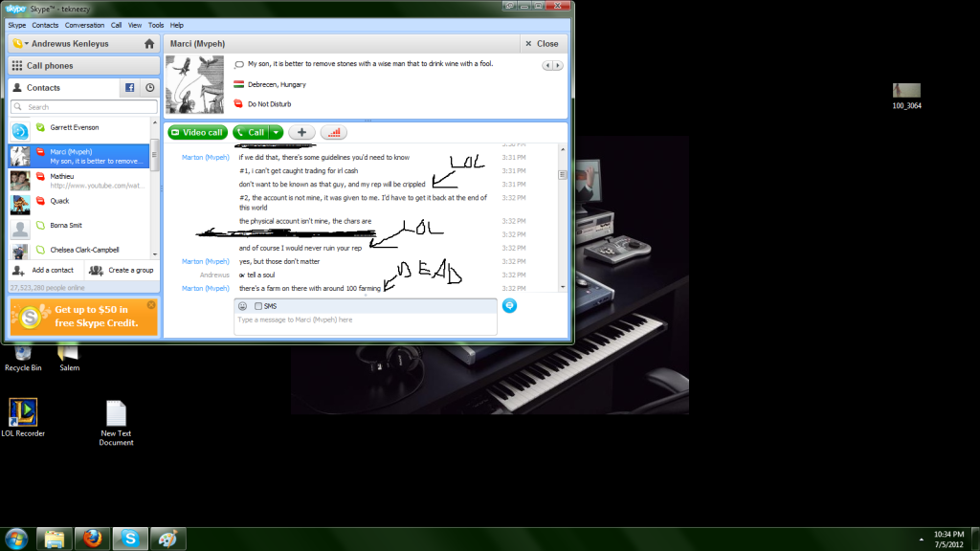The image size is (980, 551).
Task: Open Recycle Bin on desktop
Action: click(x=23, y=358)
